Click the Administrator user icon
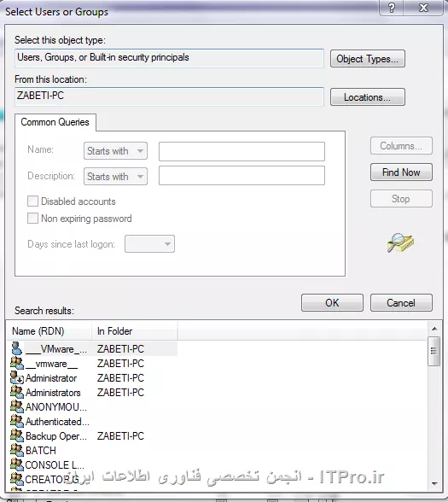The height and width of the screenshot is (502, 448). tap(17, 377)
